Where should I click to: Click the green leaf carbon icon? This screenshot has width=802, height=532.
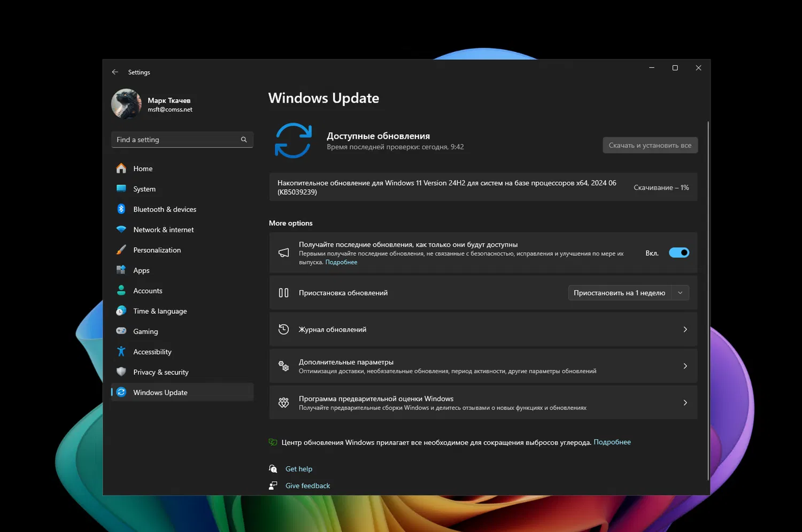(273, 442)
